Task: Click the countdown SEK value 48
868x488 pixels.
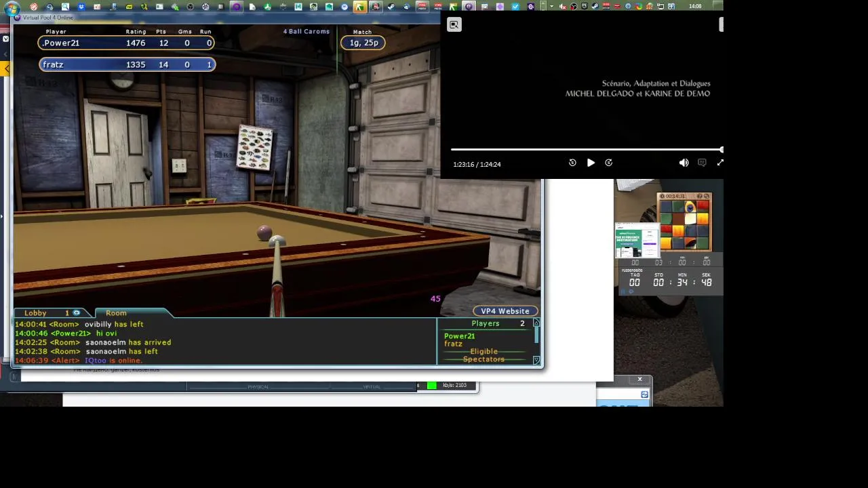Action: [x=706, y=282]
